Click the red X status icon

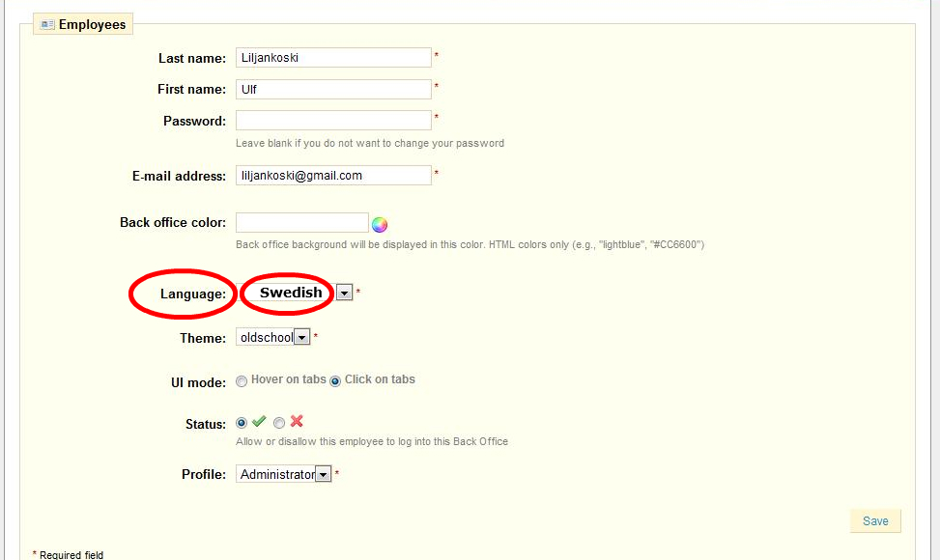[297, 421]
